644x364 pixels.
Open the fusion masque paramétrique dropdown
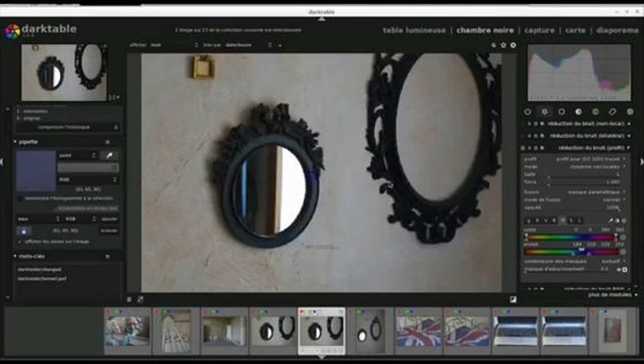pyautogui.click(x=574, y=192)
